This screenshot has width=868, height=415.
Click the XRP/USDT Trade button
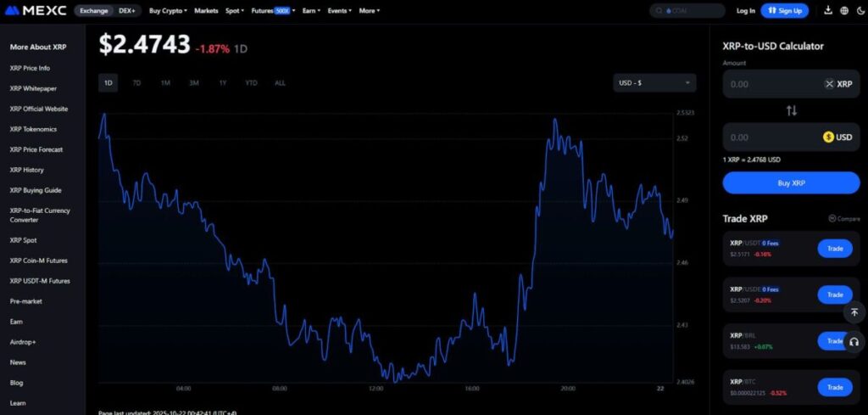(834, 249)
